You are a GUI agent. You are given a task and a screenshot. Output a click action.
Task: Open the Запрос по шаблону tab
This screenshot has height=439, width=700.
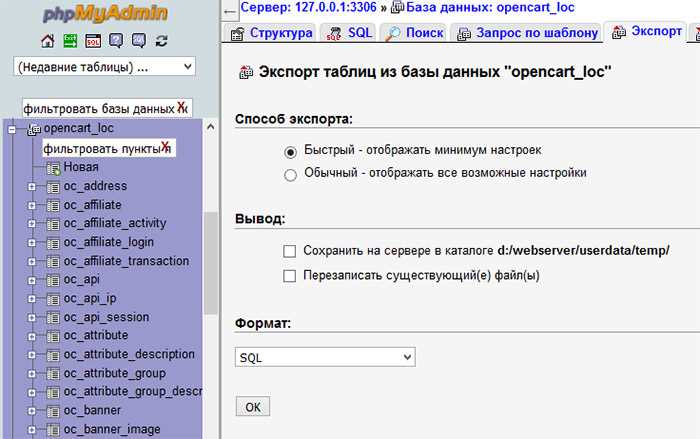tap(527, 33)
